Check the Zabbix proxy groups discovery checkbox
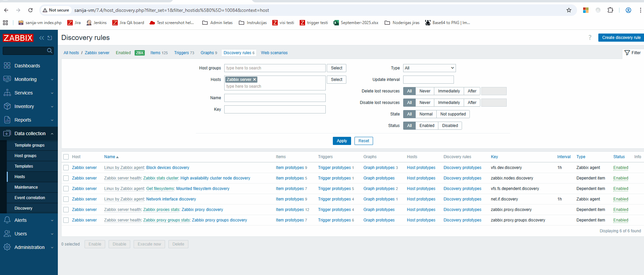This screenshot has height=275, width=644. coord(66,220)
